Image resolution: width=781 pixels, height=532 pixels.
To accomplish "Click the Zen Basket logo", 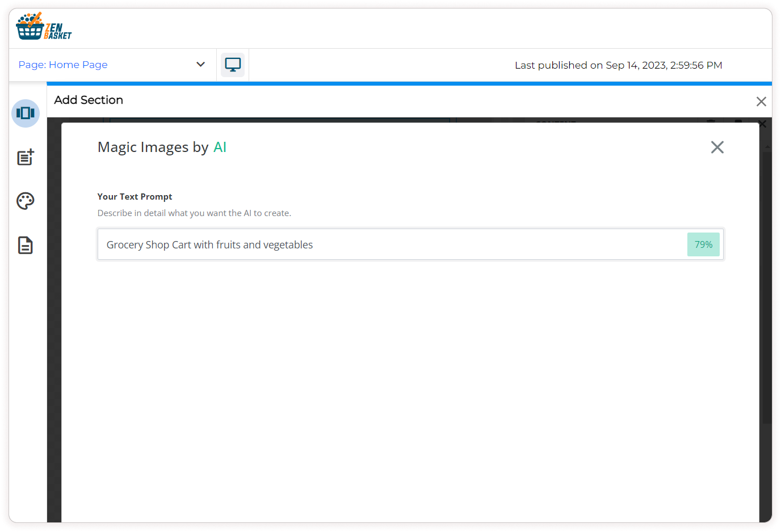I will [x=44, y=27].
